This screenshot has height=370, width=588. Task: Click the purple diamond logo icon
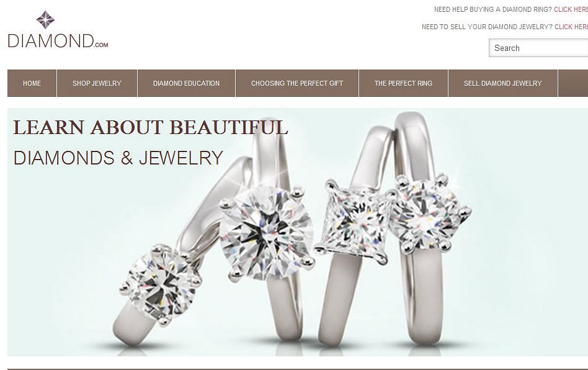(45, 20)
